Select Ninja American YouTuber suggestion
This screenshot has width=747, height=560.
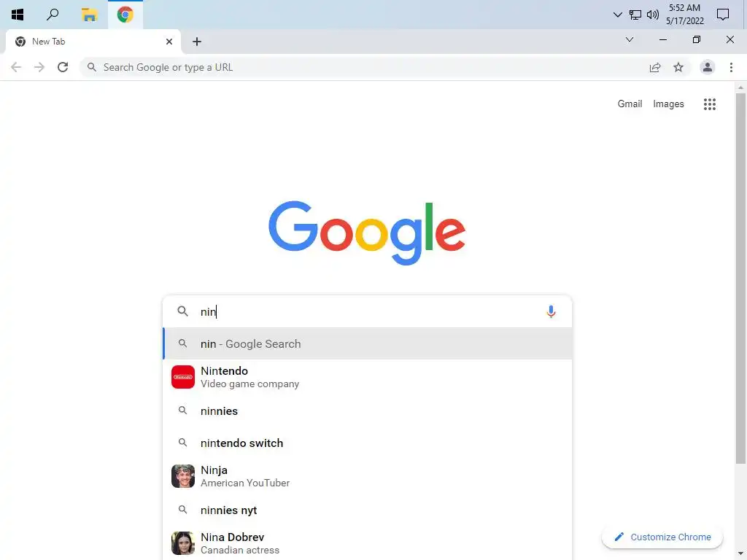(368, 476)
